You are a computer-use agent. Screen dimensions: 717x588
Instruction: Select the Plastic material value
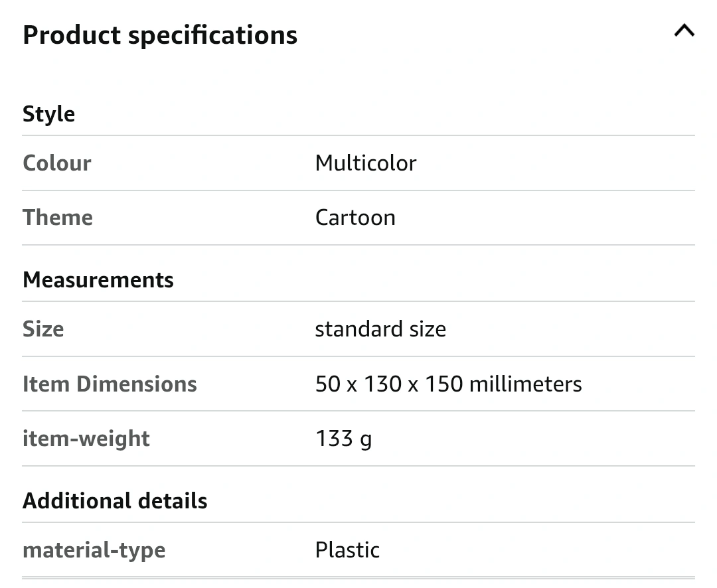point(347,550)
